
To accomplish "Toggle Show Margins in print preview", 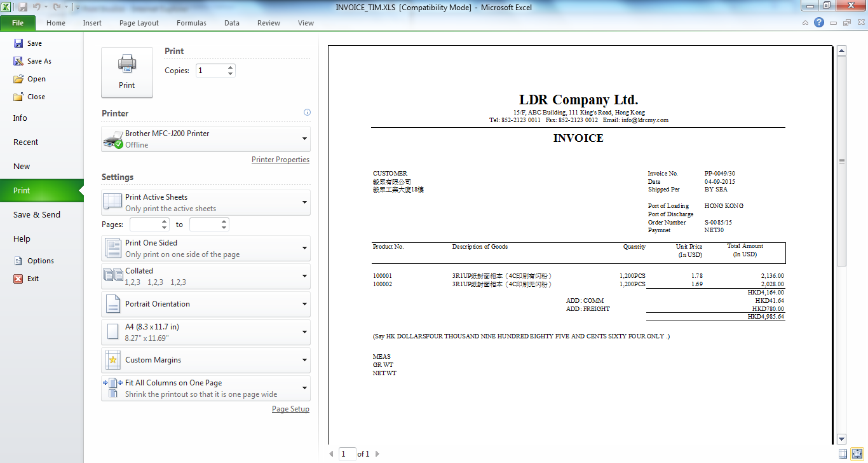I will pos(843,453).
